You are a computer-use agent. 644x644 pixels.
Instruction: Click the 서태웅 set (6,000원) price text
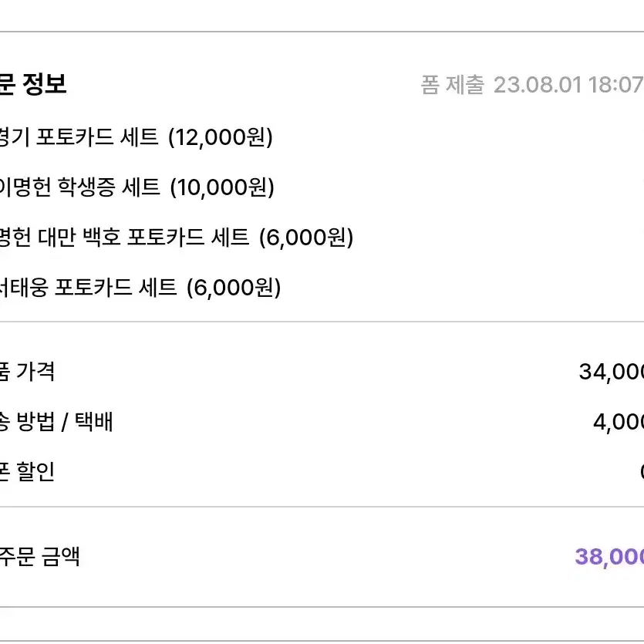(x=234, y=288)
